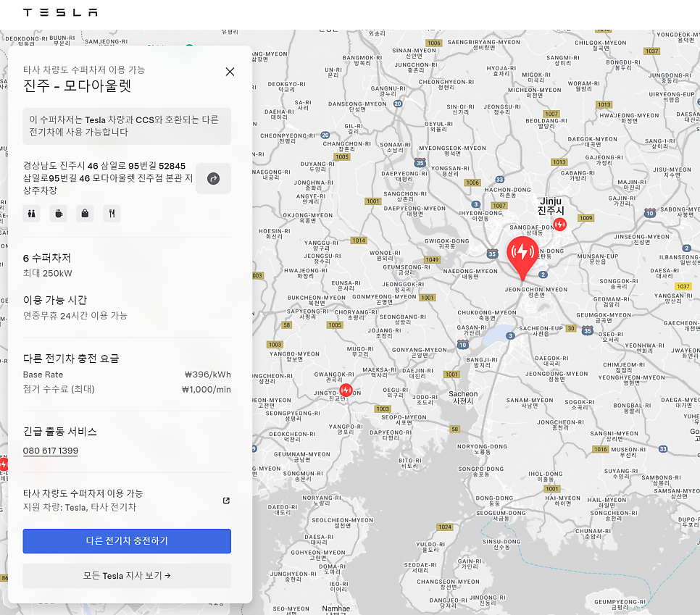Open directions with the arrow button
Image resolution: width=700 pixels, height=615 pixels.
point(213,178)
